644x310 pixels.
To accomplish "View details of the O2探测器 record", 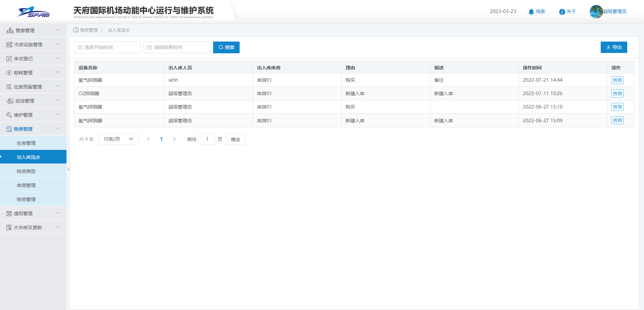I will tap(617, 94).
